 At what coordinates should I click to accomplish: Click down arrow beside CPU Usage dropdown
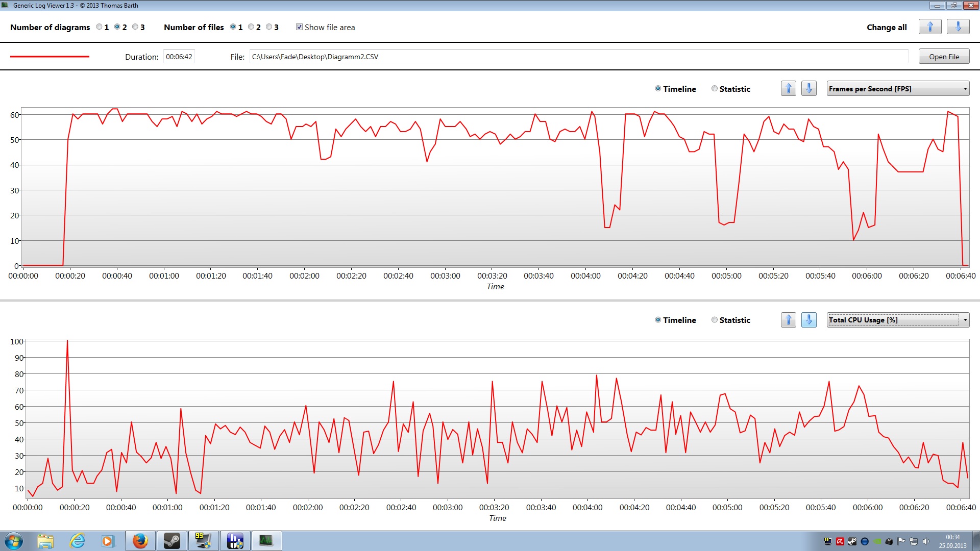[x=808, y=320]
